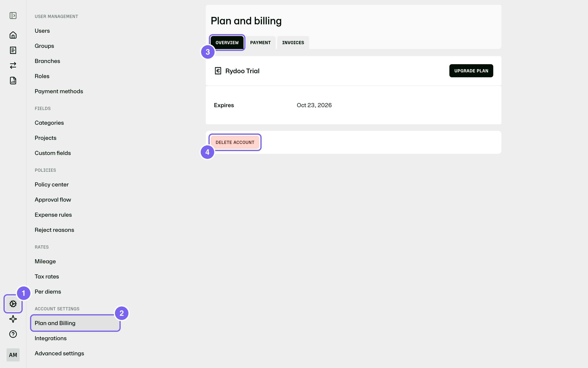Open Reject reasons settings
Viewport: 588px width, 368px height.
click(x=55, y=230)
